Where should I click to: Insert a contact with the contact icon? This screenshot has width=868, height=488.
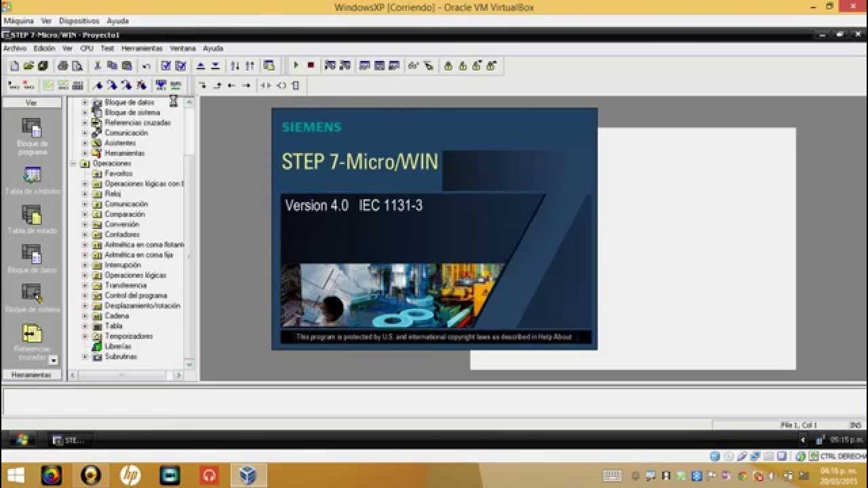point(266,85)
